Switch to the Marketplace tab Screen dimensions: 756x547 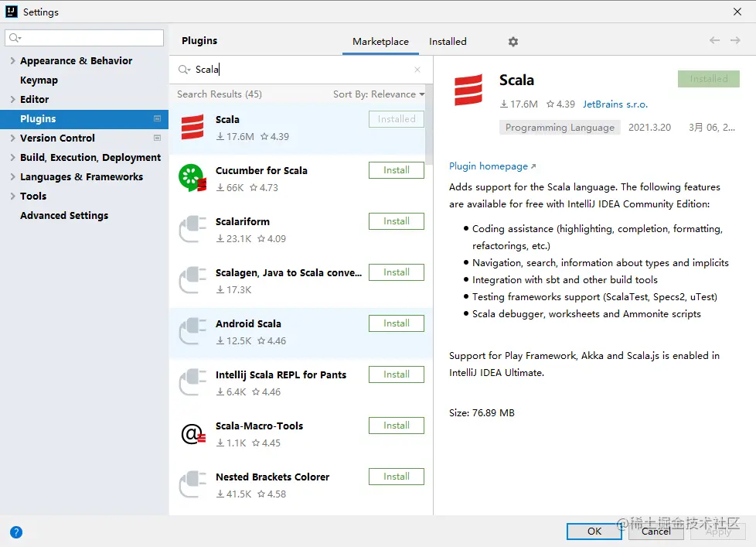click(x=380, y=42)
